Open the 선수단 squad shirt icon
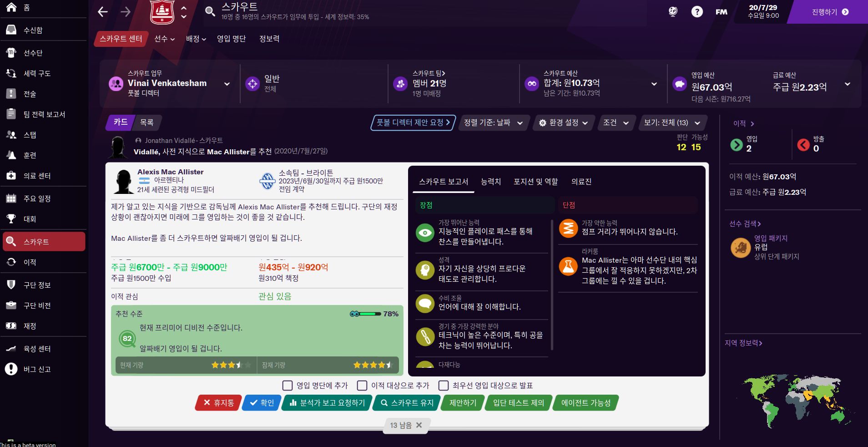 [11, 53]
